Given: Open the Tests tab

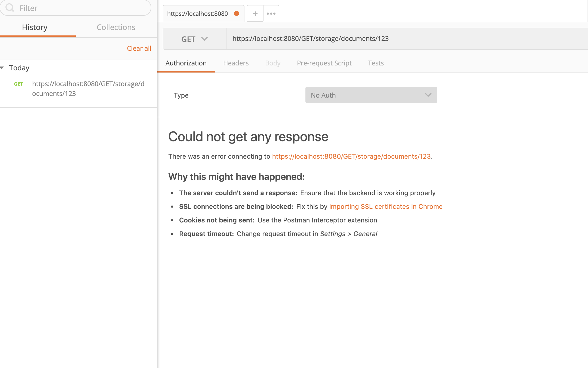Looking at the screenshot, I should 376,63.
